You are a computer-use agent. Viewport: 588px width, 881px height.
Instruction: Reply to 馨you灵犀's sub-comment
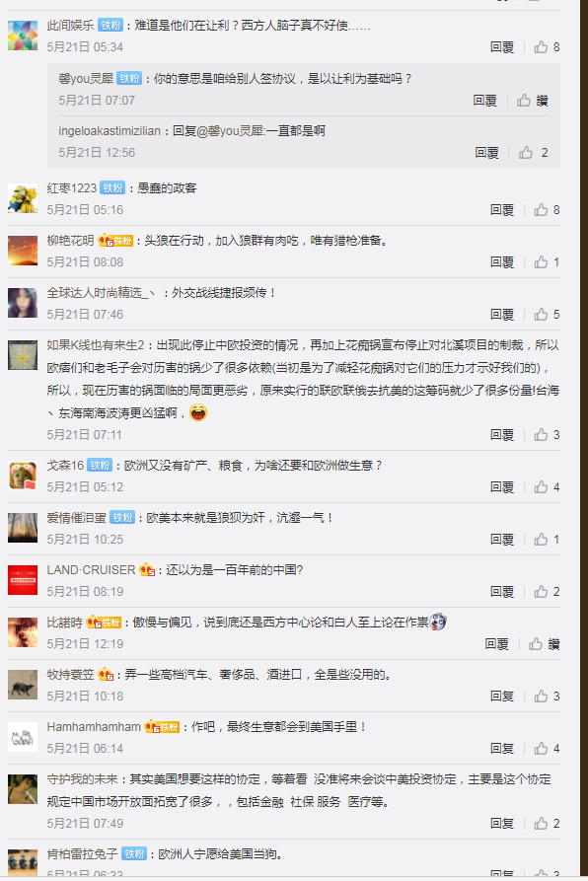(x=484, y=101)
